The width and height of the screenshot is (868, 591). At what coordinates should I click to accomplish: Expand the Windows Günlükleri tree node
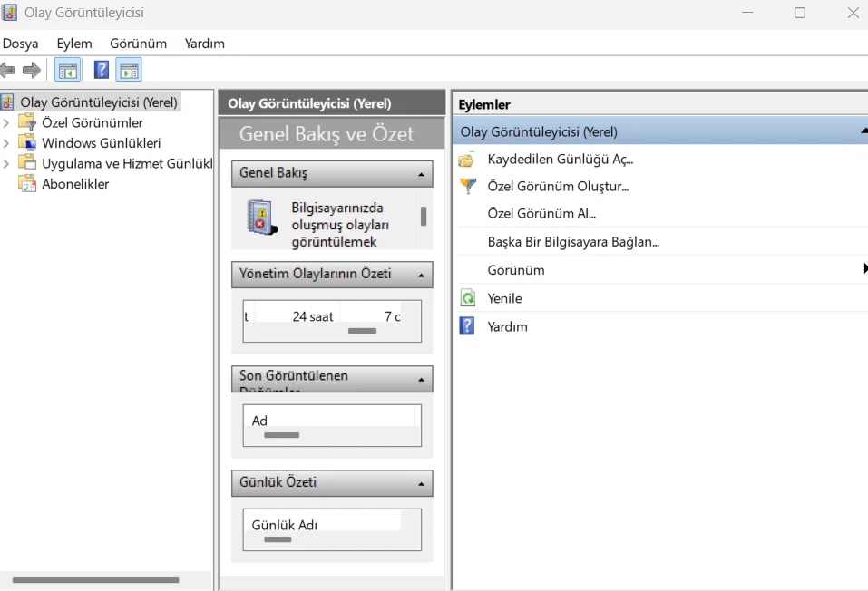click(x=6, y=143)
